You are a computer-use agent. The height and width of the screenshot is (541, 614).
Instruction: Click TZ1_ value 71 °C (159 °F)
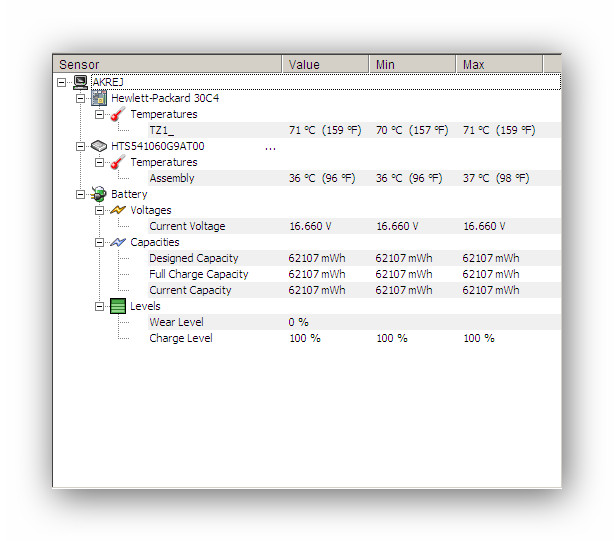[x=325, y=130]
